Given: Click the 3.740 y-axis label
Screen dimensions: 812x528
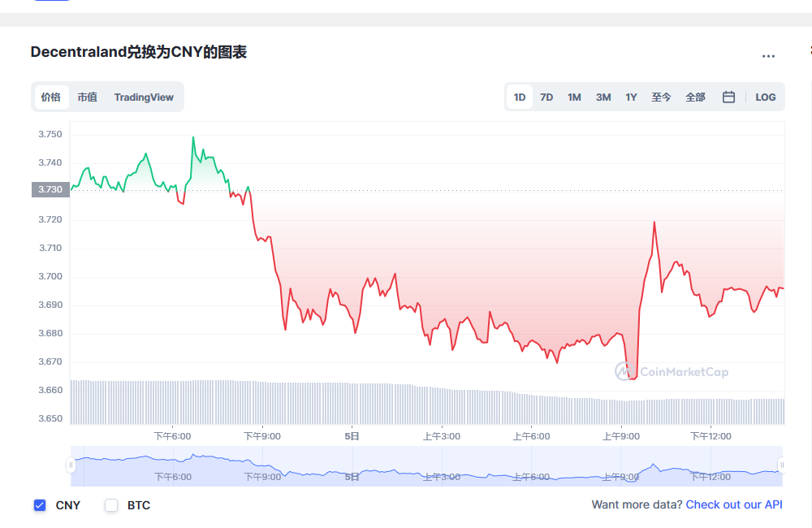Looking at the screenshot, I should 50,162.
